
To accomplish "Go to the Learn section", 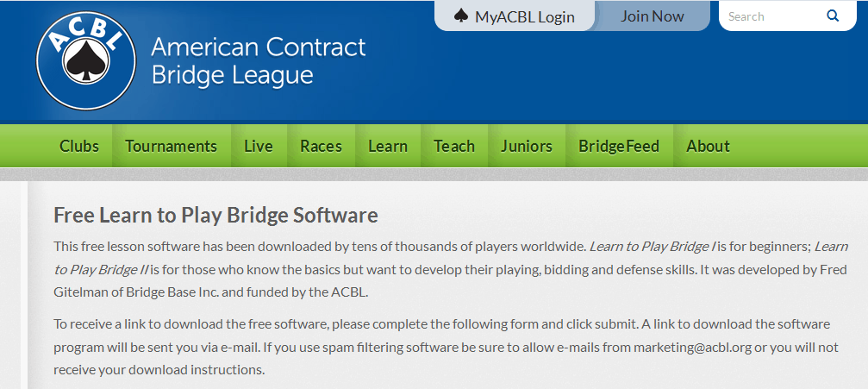I will 388,146.
